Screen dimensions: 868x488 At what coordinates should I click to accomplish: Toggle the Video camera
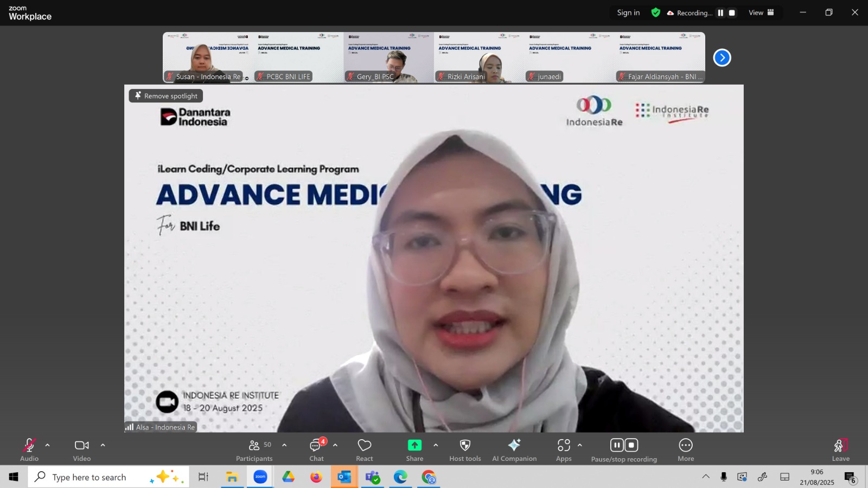(82, 450)
